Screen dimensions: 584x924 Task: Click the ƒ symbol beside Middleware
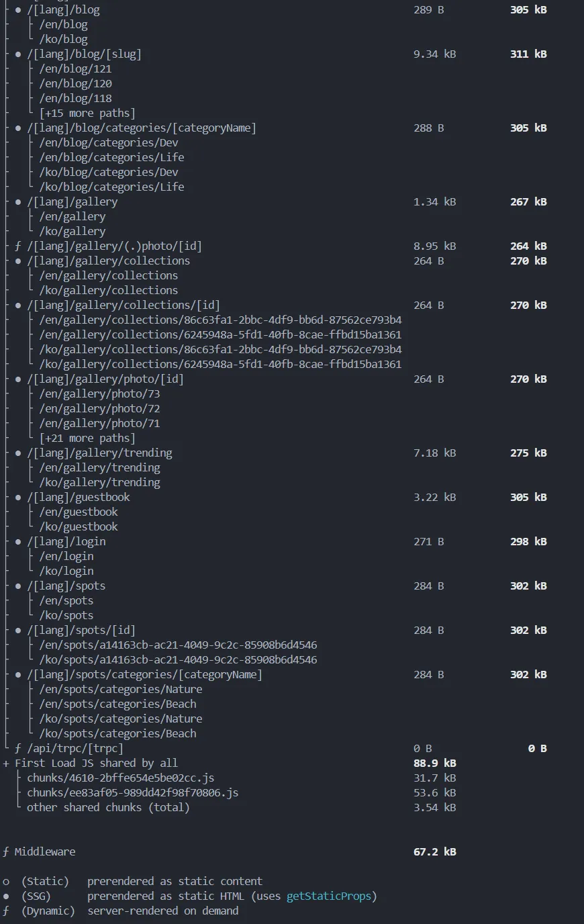[x=6, y=851]
